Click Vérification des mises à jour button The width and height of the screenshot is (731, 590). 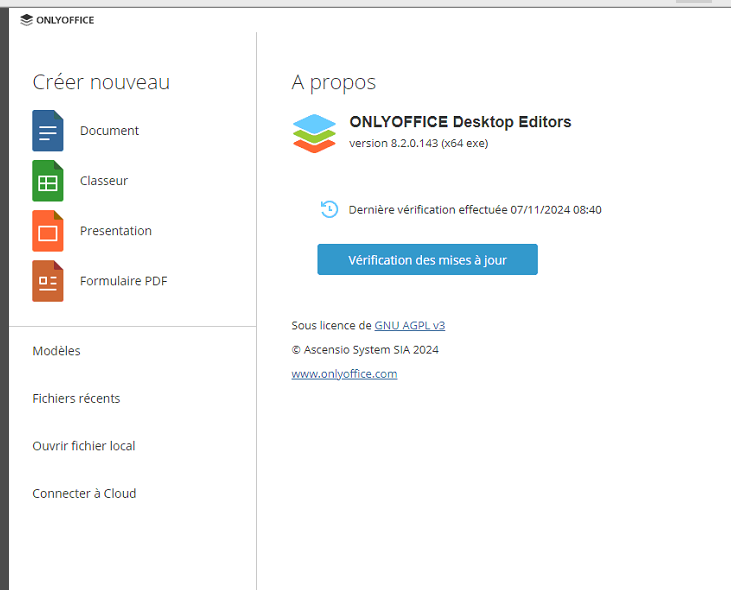pos(428,260)
